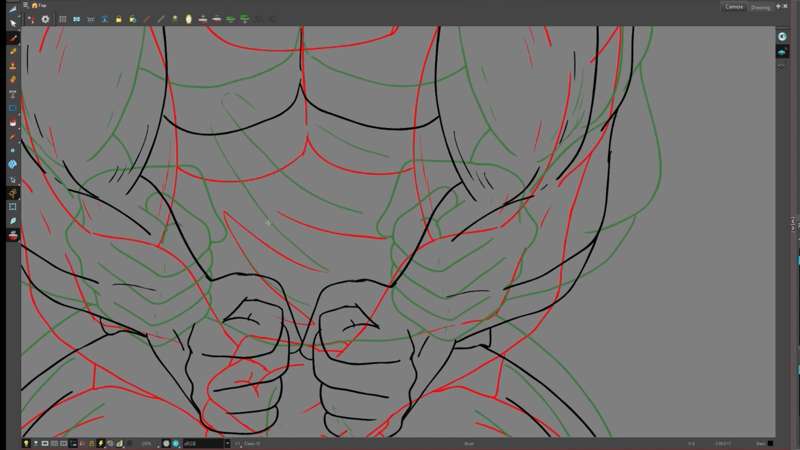Click the blue icon in right panel
This screenshot has width=800, height=450.
click(x=782, y=52)
